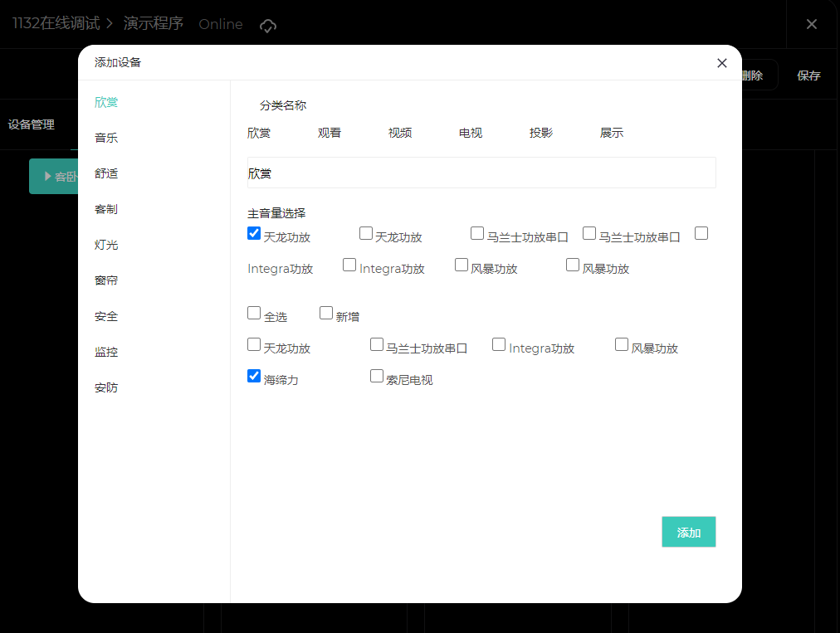Choose 展示 as category name suggestion
The image size is (840, 633).
tap(612, 133)
